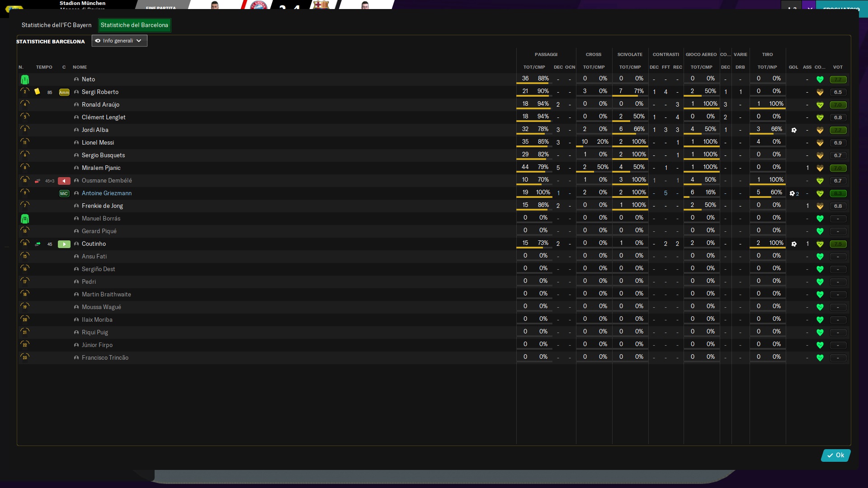
Task: Select player Ronald Araújo by name
Action: 100,105
